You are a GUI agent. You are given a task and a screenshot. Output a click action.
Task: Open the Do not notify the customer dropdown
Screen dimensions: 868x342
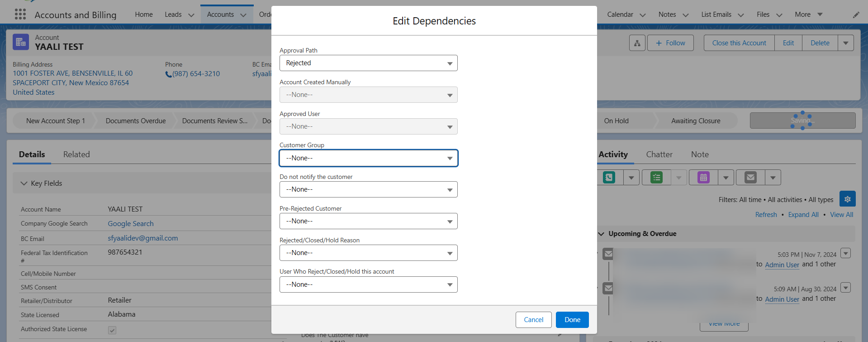(368, 189)
